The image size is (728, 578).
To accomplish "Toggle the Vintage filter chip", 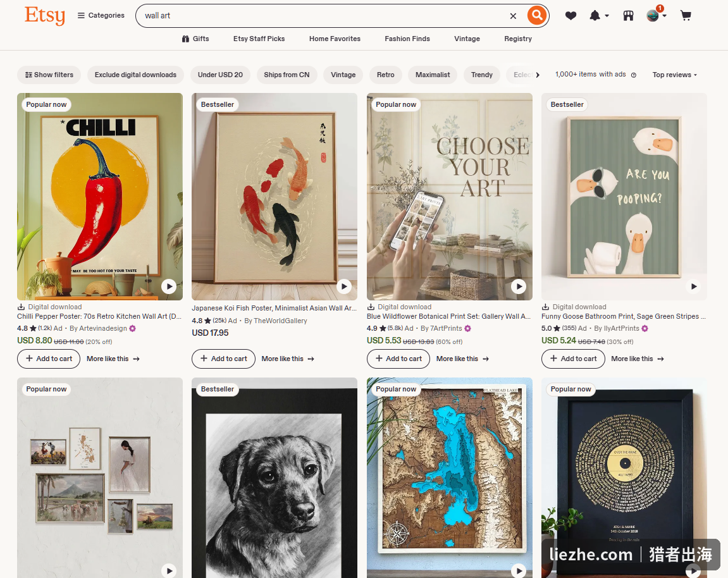I will coord(343,75).
